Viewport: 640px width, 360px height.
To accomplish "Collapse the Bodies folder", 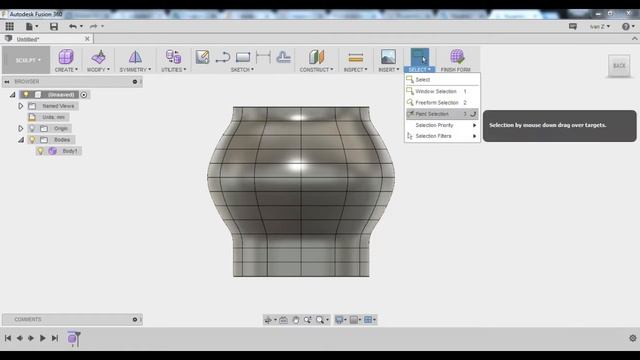I will coord(21,140).
